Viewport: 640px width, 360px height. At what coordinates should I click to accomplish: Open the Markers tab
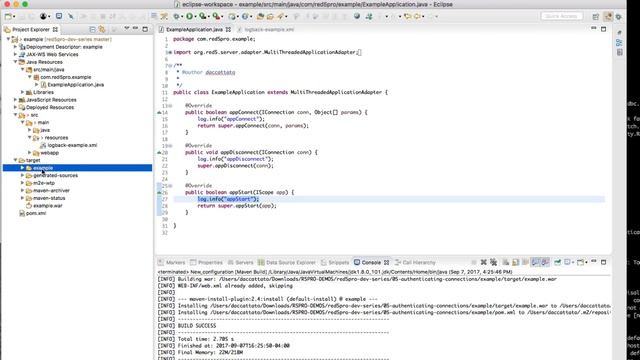click(x=171, y=262)
